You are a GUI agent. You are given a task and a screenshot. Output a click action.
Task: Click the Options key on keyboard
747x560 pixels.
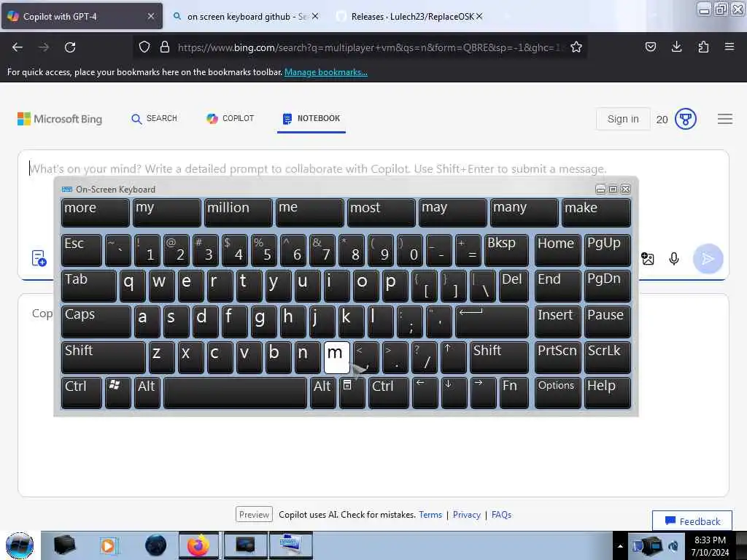point(557,393)
